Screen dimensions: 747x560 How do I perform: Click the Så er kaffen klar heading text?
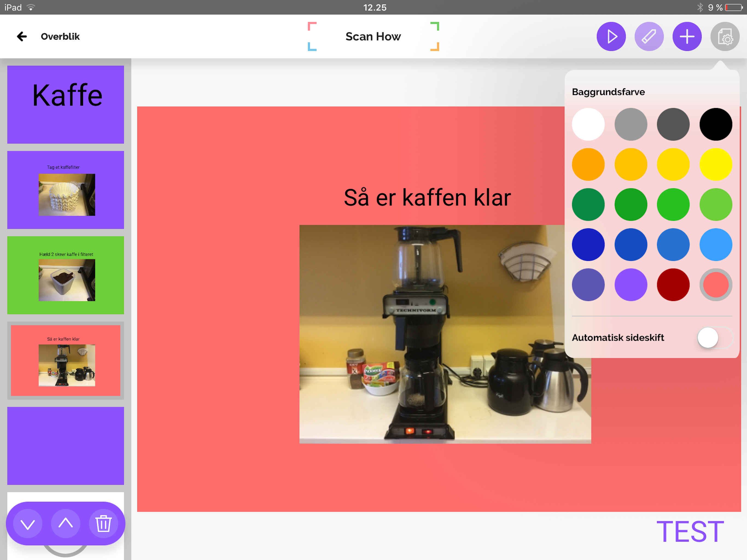click(427, 198)
